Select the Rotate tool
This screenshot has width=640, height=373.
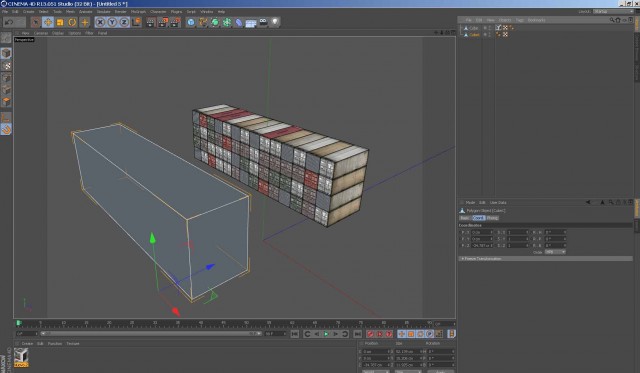coord(72,22)
